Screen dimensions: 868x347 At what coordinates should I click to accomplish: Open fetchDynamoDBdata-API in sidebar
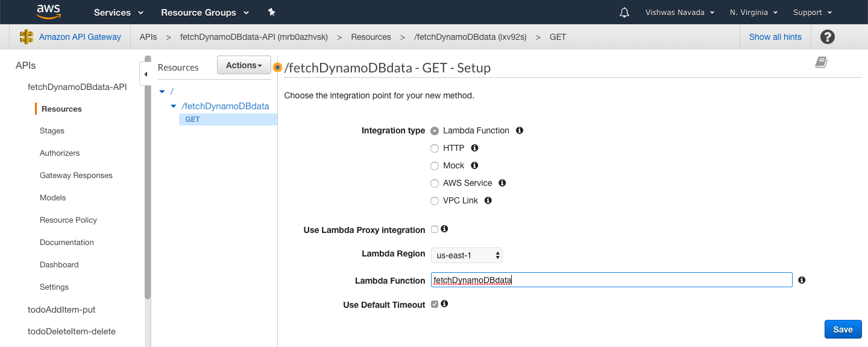(77, 87)
